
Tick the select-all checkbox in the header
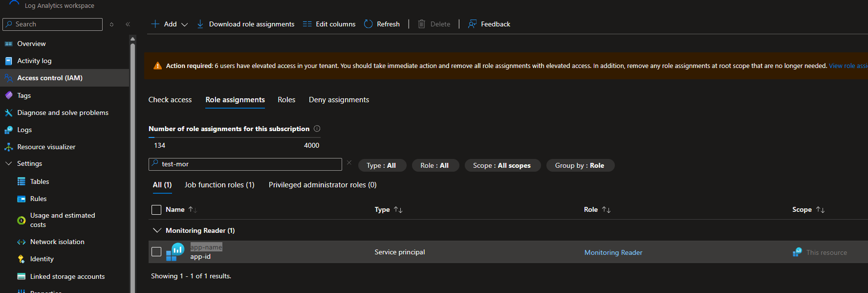(156, 210)
